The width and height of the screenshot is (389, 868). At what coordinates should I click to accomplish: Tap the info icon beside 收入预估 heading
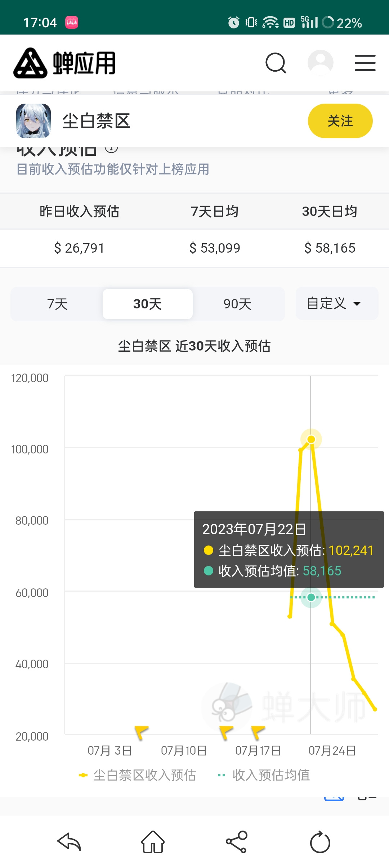point(111,148)
